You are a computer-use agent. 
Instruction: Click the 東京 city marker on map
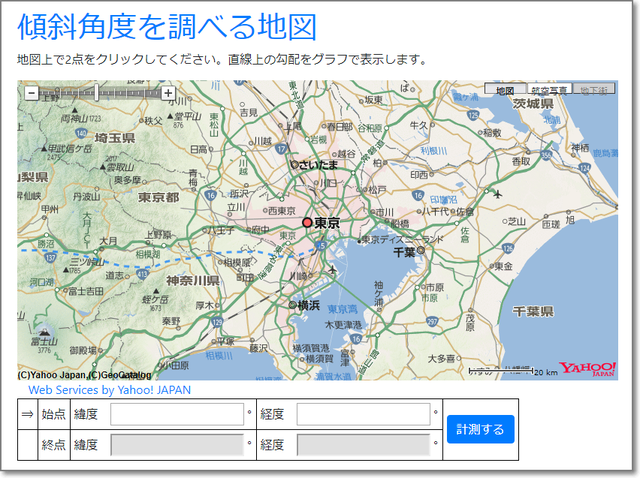(x=308, y=222)
